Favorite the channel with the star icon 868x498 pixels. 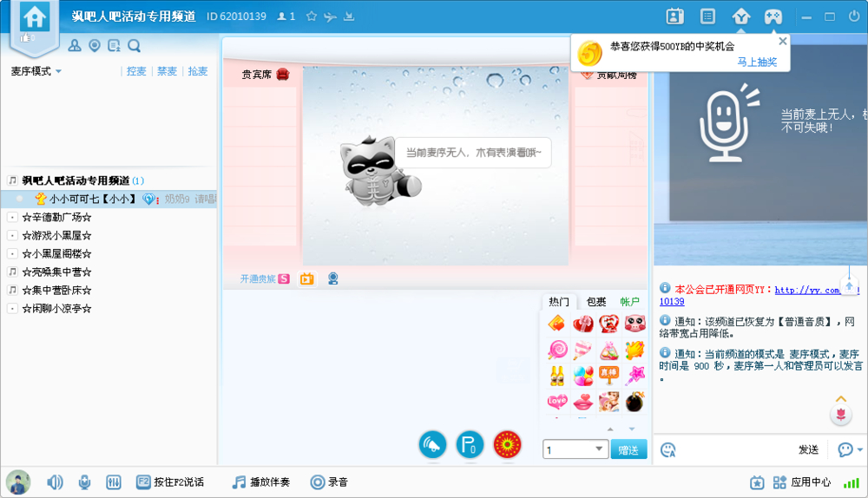(x=312, y=16)
